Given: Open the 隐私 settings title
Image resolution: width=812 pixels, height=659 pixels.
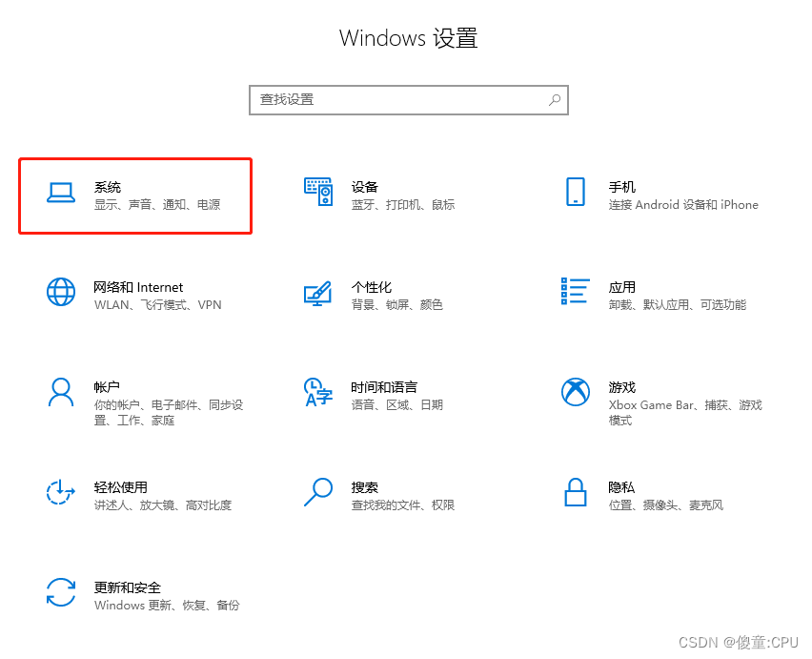Looking at the screenshot, I should coord(621,487).
